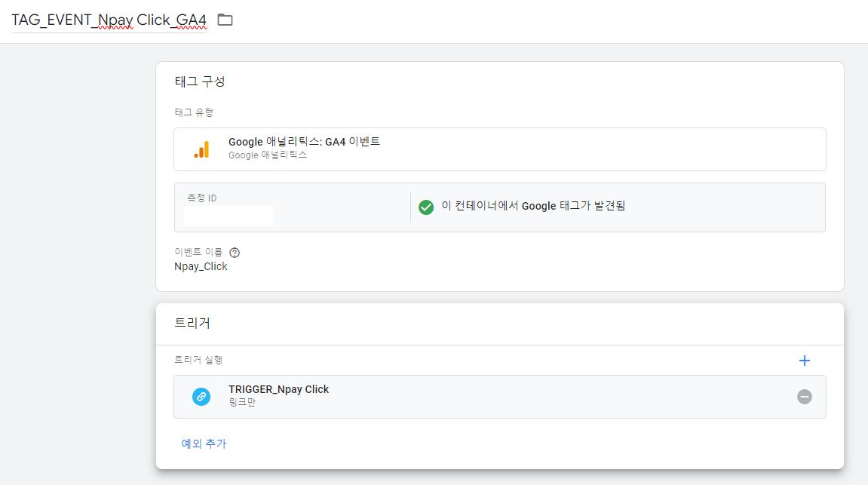Open the folder picker next to the tag name
Viewport: 868px width, 485px height.
[x=224, y=20]
